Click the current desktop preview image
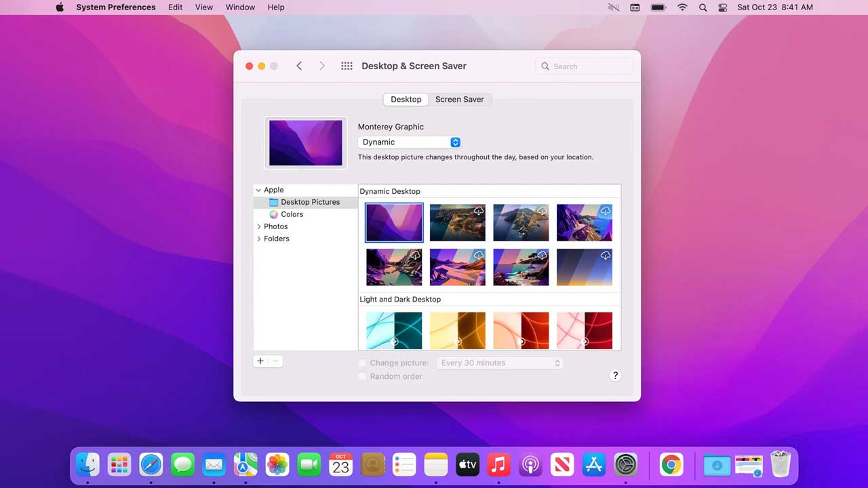This screenshot has height=488, width=868. click(306, 143)
